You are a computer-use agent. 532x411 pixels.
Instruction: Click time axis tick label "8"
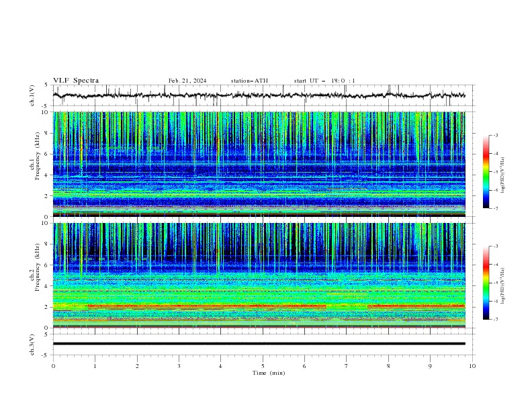388,366
